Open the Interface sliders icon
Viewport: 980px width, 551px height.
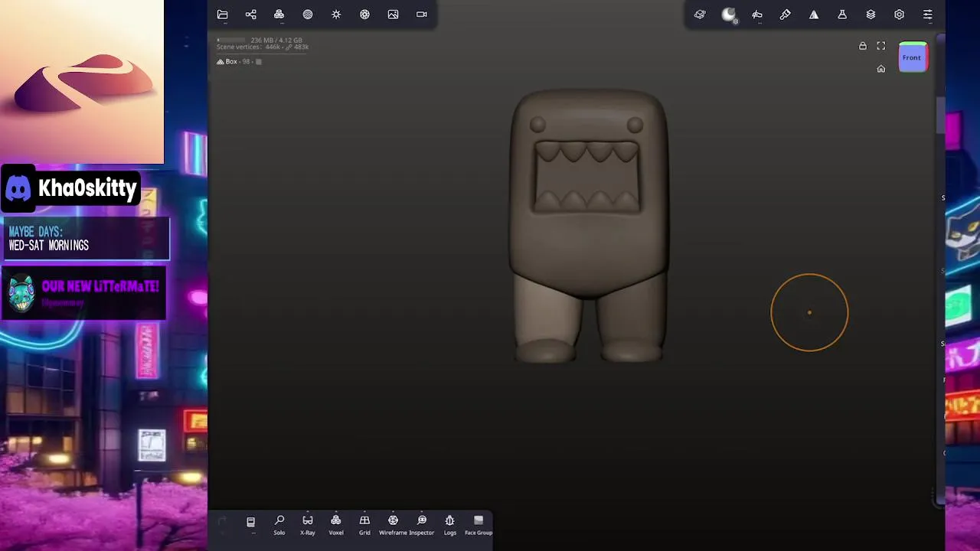928,15
